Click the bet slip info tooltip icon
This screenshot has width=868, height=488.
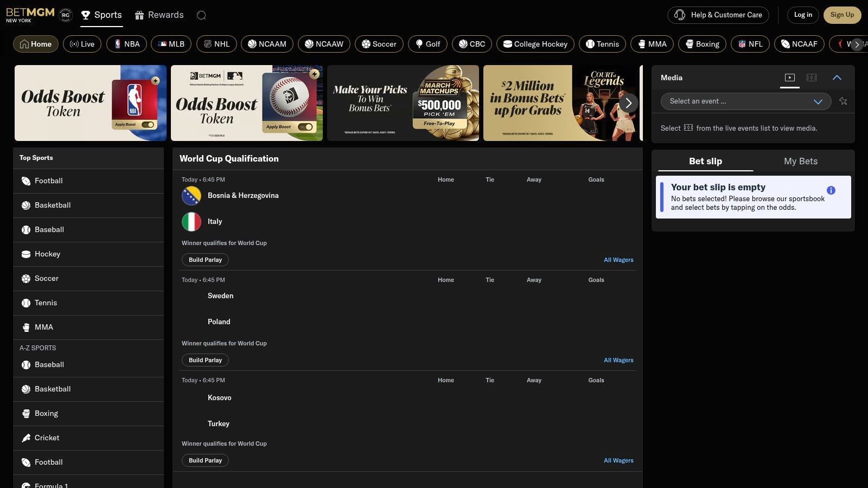(831, 189)
